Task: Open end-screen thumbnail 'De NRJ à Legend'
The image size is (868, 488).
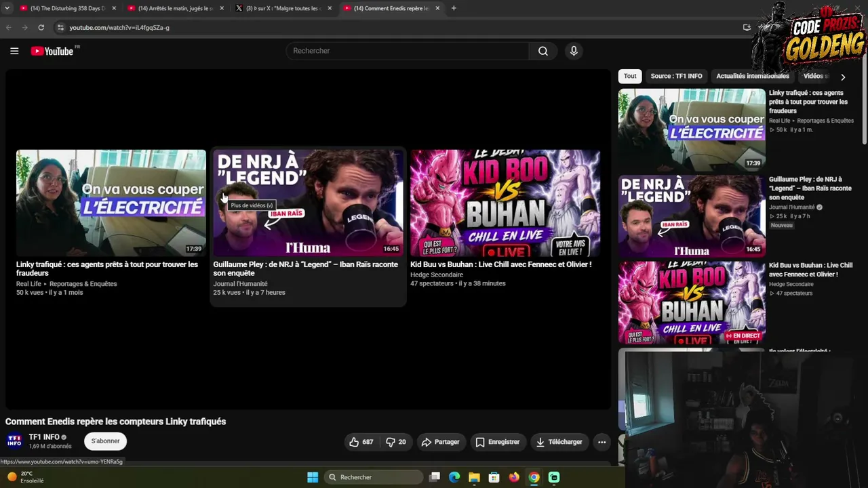Action: [308, 203]
